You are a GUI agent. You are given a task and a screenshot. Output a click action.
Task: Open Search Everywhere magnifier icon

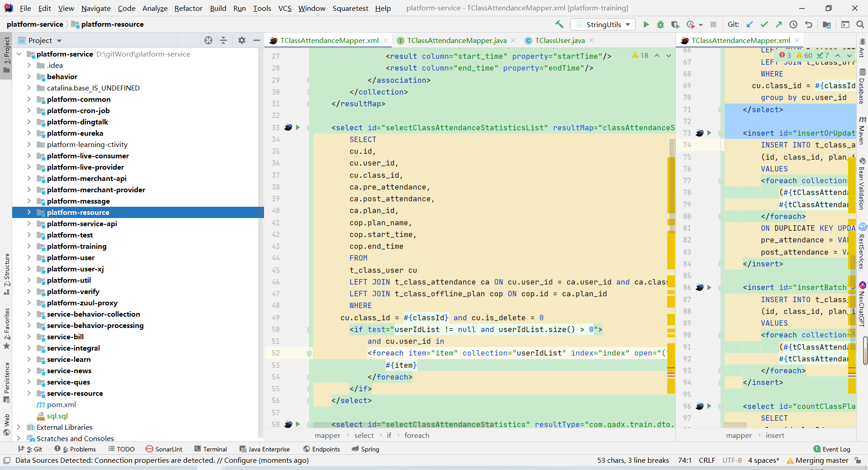(x=860, y=24)
